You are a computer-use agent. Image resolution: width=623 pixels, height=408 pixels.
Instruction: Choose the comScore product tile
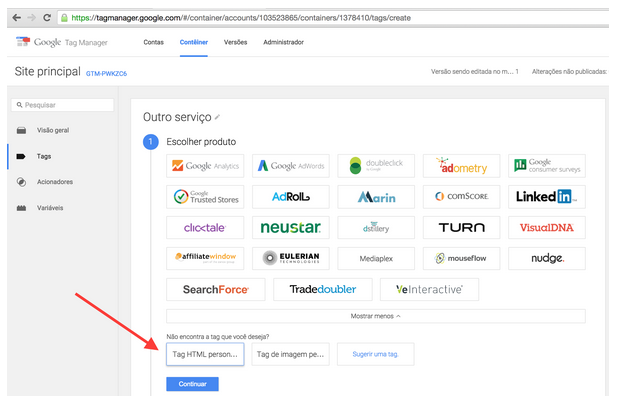(x=462, y=197)
